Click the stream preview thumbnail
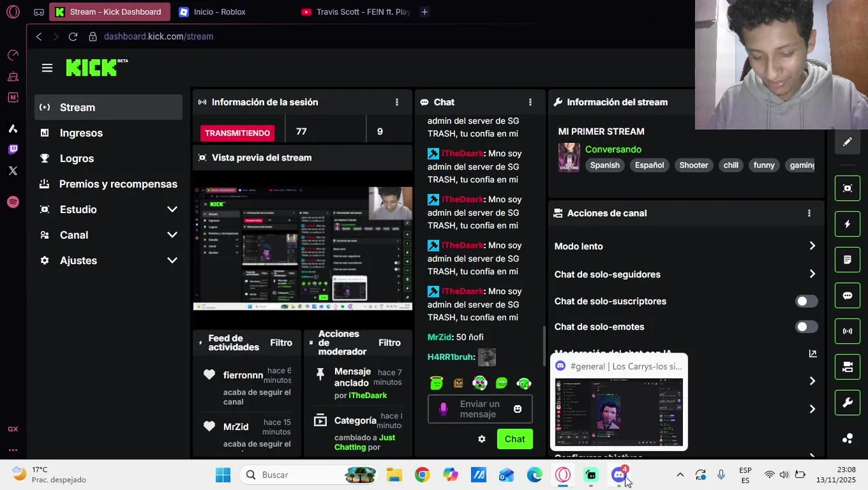 pos(303,248)
